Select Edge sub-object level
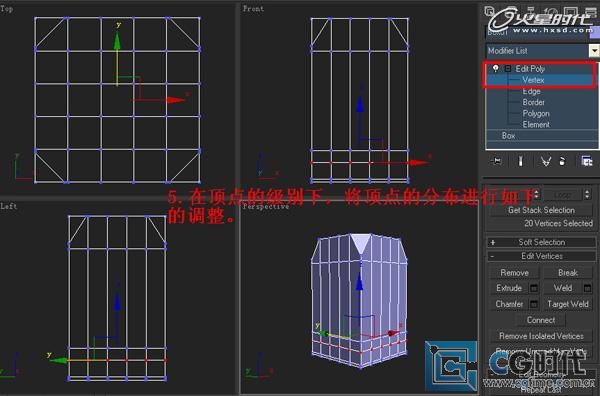Image resolution: width=600 pixels, height=396 pixels. pyautogui.click(x=532, y=91)
